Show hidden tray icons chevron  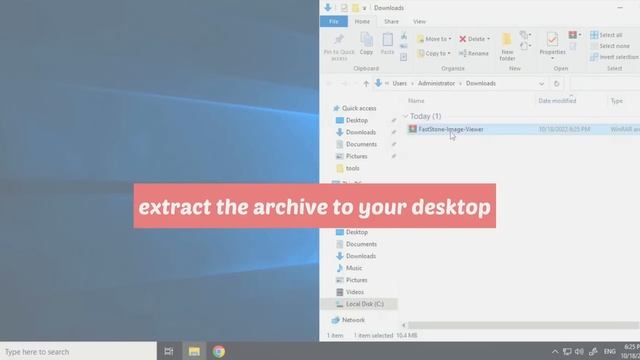(x=555, y=352)
